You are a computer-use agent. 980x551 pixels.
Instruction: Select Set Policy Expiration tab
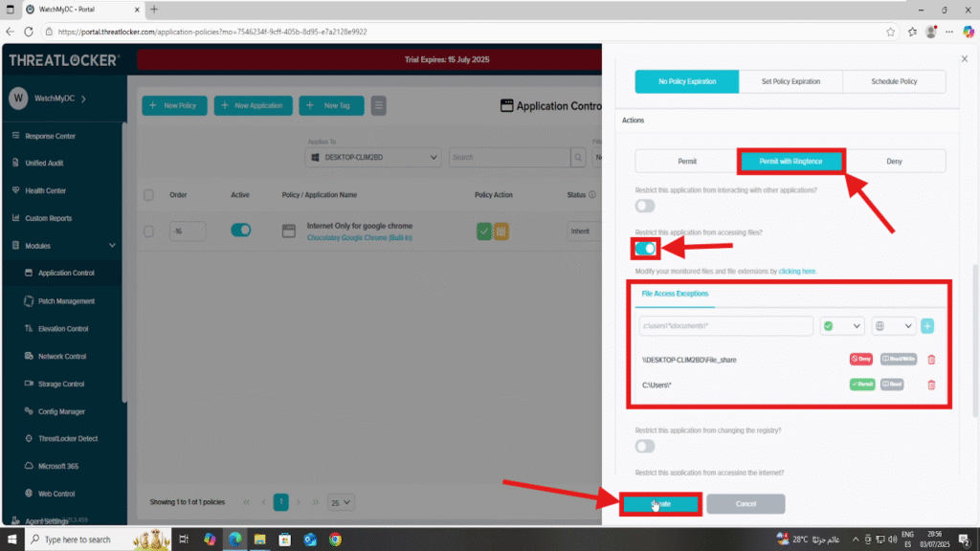[x=791, y=82]
